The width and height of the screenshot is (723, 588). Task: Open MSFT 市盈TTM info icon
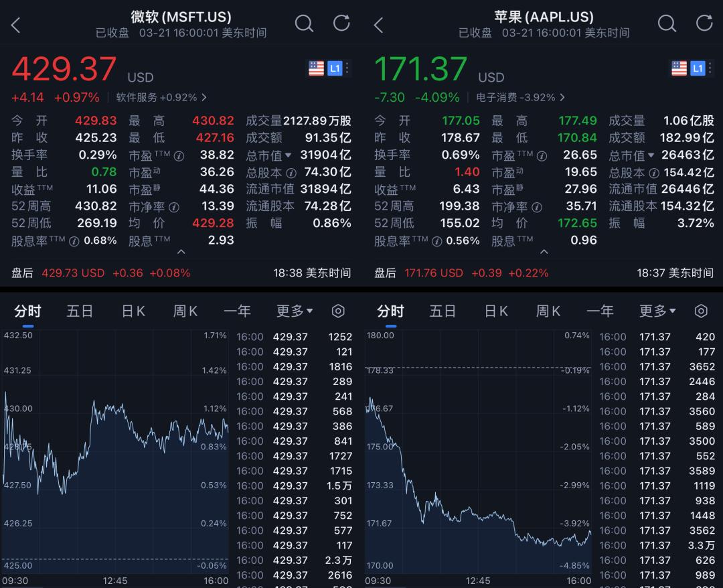point(179,156)
